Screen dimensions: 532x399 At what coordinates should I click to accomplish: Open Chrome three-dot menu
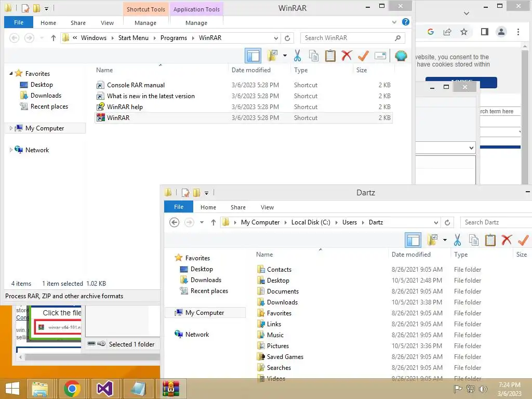(518, 32)
